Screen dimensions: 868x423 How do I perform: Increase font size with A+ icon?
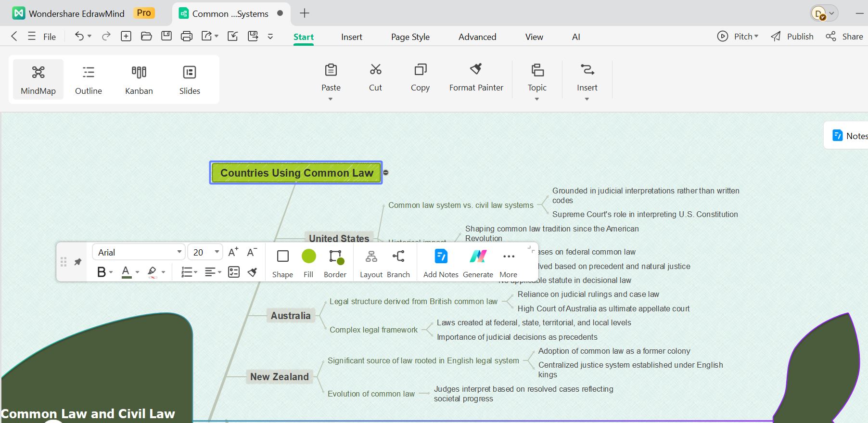coord(233,252)
